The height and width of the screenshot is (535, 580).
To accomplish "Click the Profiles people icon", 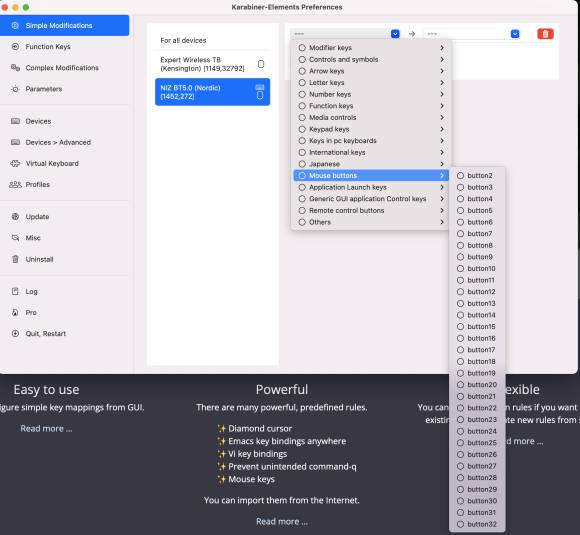I will pyautogui.click(x=15, y=184).
